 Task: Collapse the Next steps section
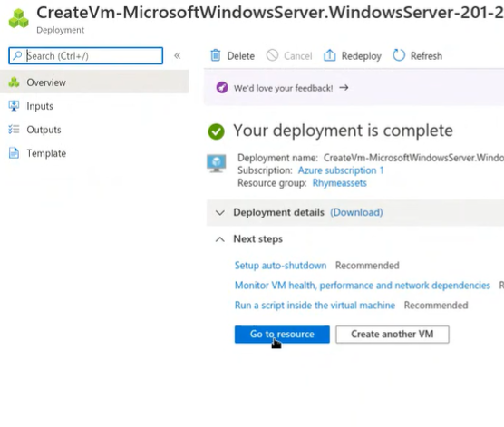click(220, 239)
